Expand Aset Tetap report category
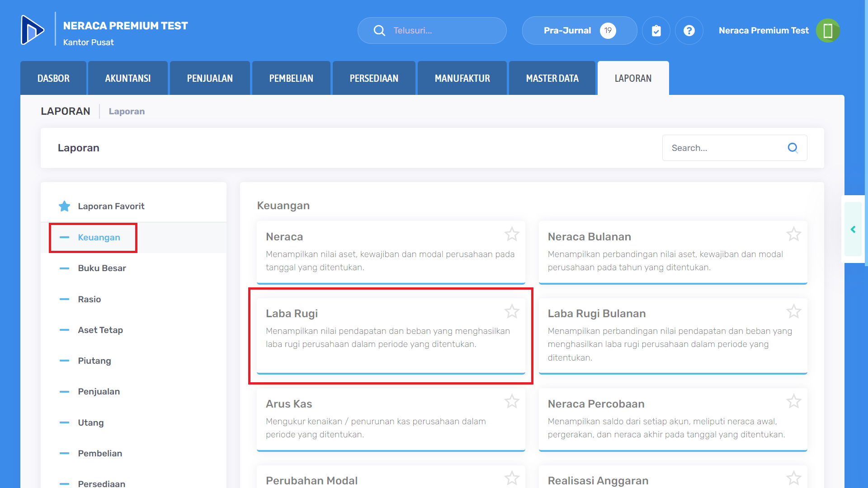The height and width of the screenshot is (488, 868). (100, 330)
